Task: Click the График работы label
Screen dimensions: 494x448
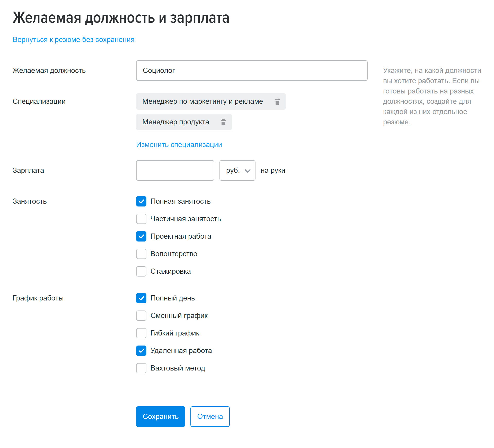Action: click(38, 298)
